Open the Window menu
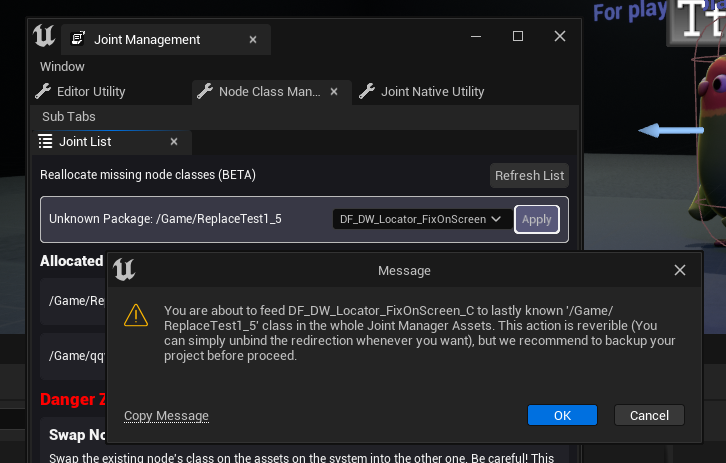This screenshot has width=726, height=463. pos(62,66)
